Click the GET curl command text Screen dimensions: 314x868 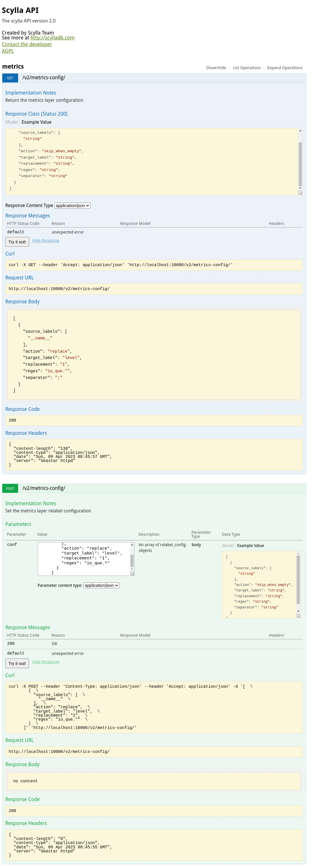click(120, 265)
